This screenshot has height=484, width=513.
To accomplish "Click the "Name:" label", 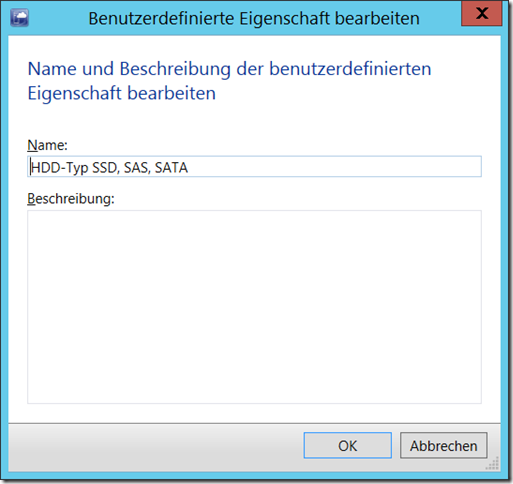I will 47,145.
